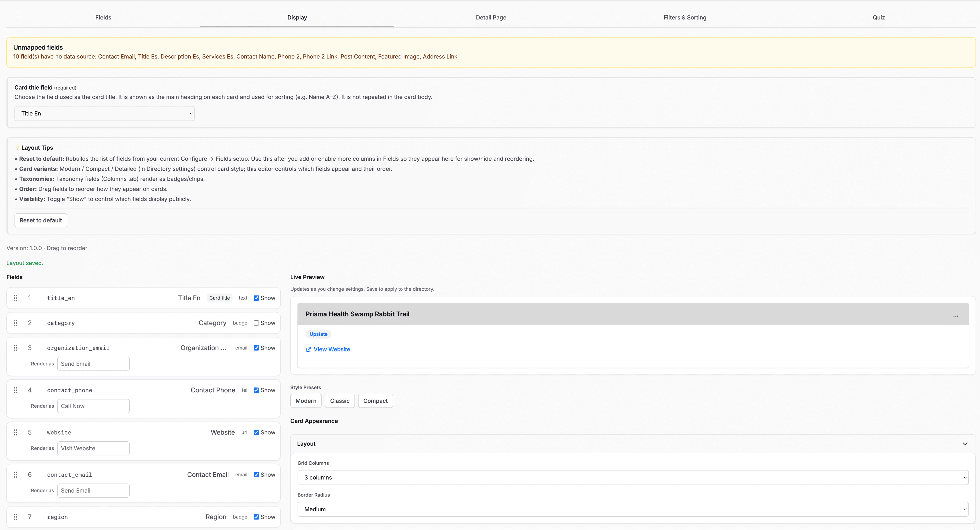Open the Grid Columns dropdown
This screenshot has width=980, height=530.
coord(633,477)
